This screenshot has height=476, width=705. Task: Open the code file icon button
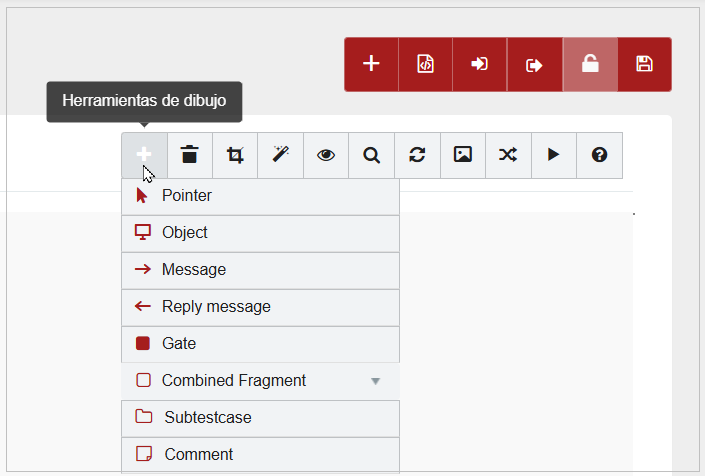click(425, 65)
